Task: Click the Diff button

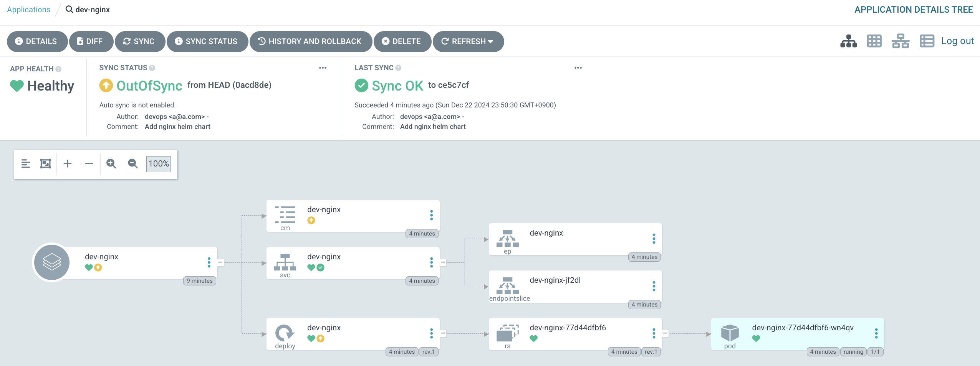Action: click(91, 41)
